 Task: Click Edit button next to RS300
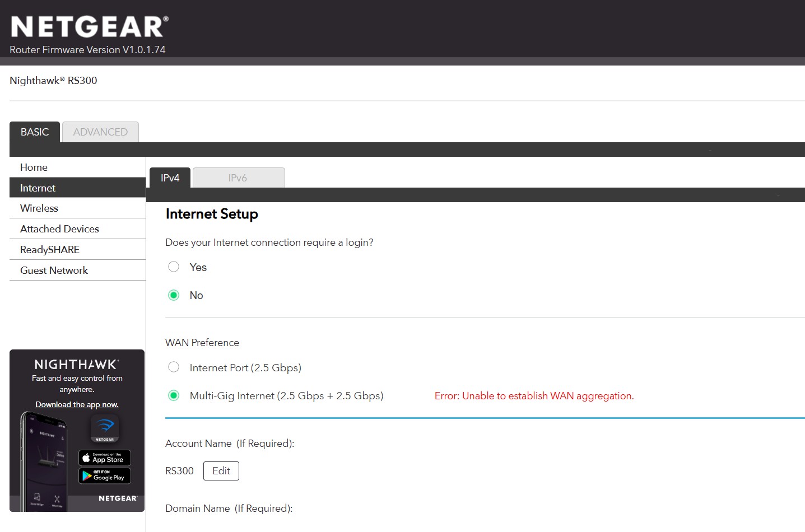(x=221, y=471)
